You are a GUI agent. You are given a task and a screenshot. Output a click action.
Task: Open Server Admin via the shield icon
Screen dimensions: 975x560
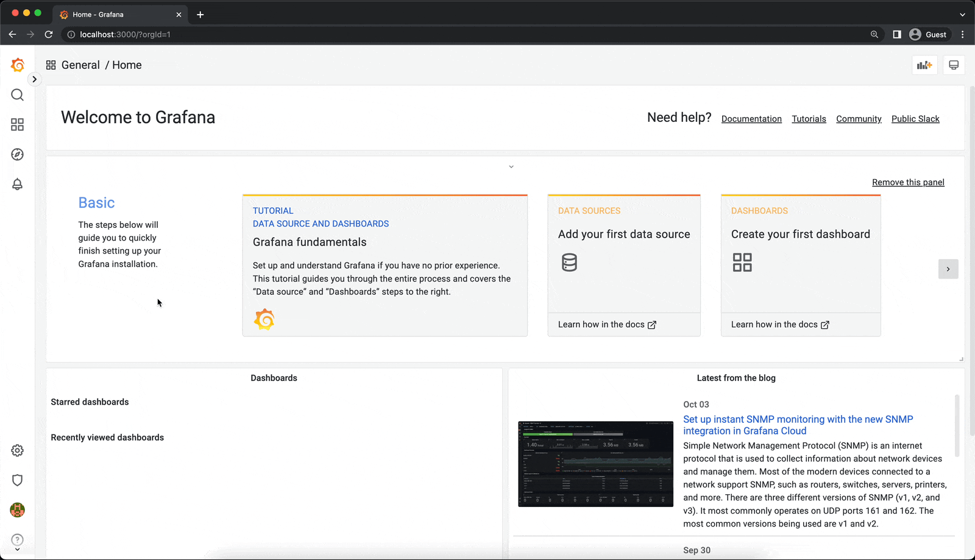pos(17,480)
